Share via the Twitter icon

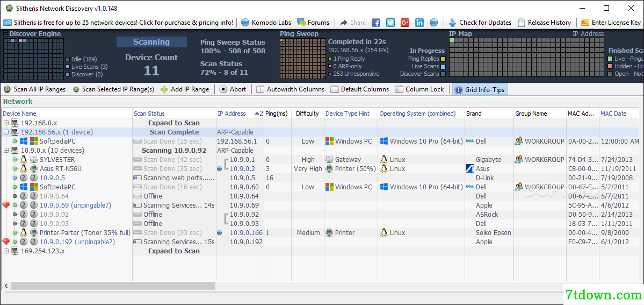point(390,23)
